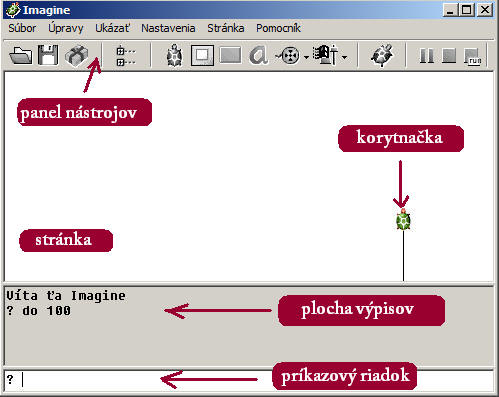This screenshot has width=499, height=397.
Task: Save project with the floppy disk icon
Action: [48, 55]
